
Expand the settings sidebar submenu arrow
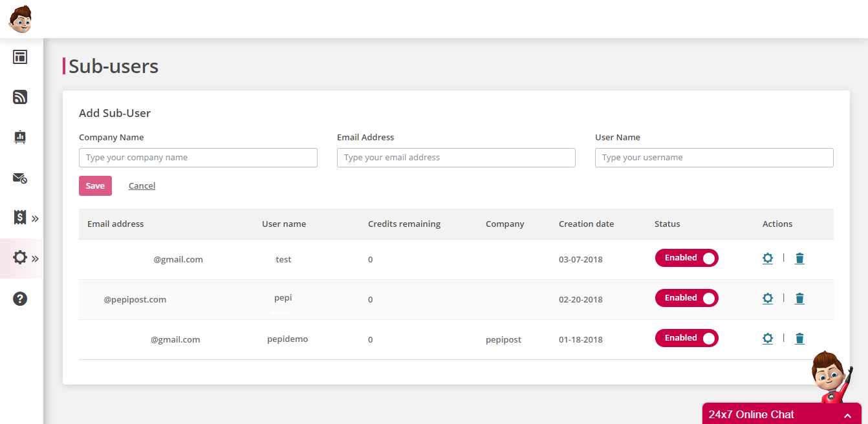[x=35, y=259]
